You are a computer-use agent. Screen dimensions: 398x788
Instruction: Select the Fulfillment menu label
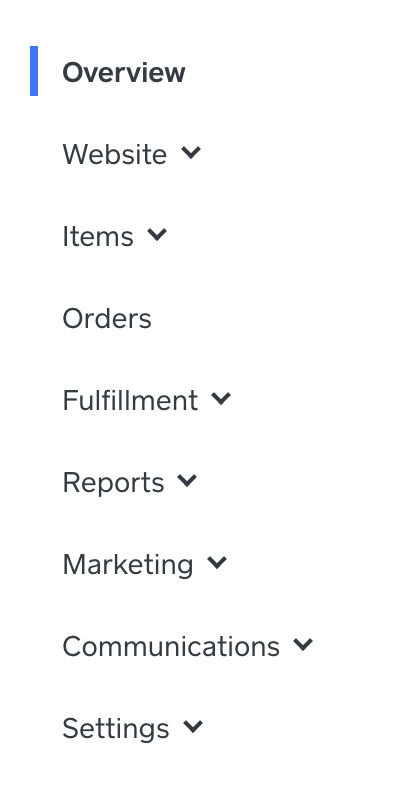(130, 400)
